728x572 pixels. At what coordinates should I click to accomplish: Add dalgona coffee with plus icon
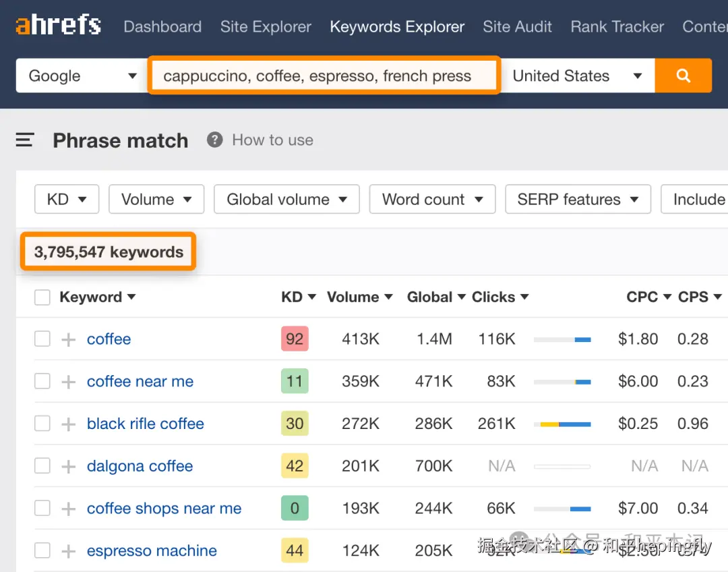coord(69,466)
